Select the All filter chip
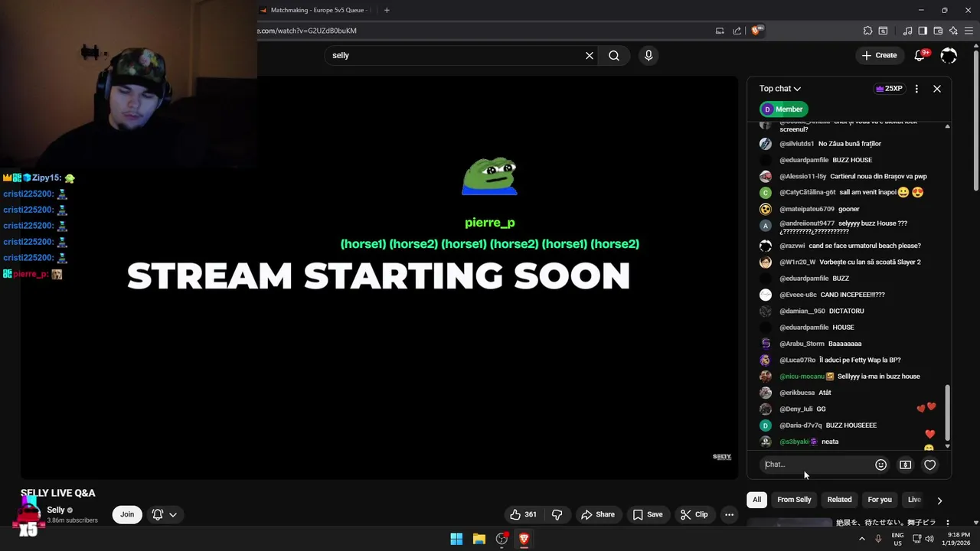 (x=756, y=500)
